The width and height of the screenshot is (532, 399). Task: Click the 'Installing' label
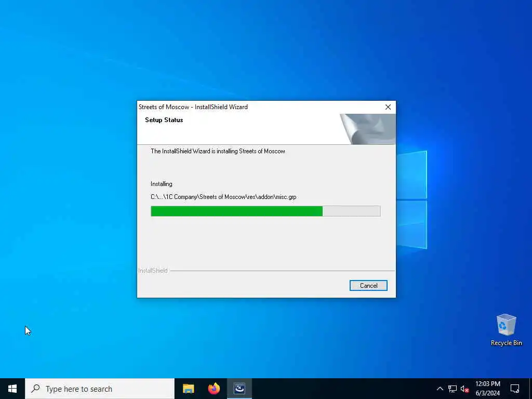click(162, 184)
